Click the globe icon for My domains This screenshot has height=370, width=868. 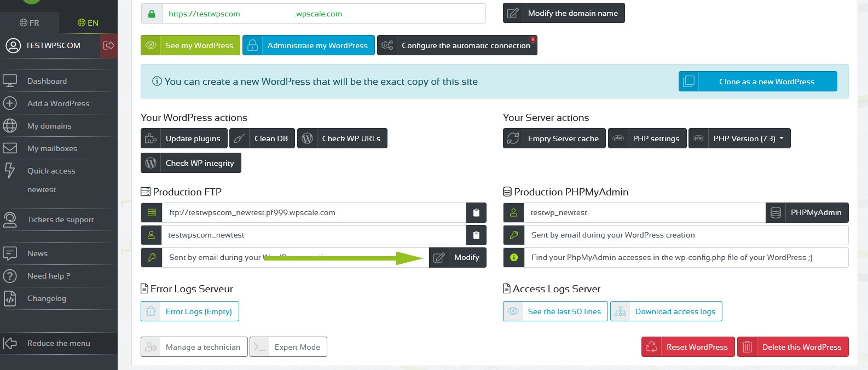pyautogui.click(x=10, y=126)
